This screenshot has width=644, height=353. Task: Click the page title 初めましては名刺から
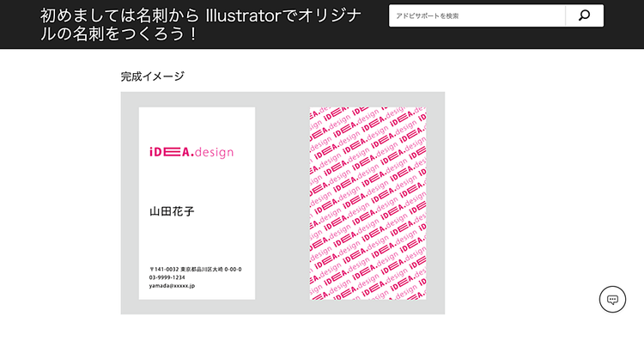201,25
